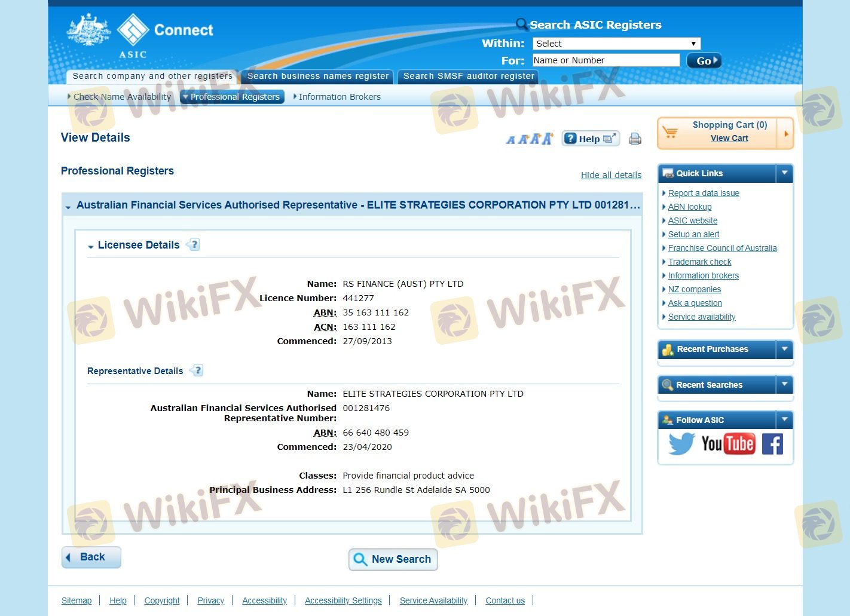Click the Ask a question link
850x616 pixels.
[x=695, y=303]
